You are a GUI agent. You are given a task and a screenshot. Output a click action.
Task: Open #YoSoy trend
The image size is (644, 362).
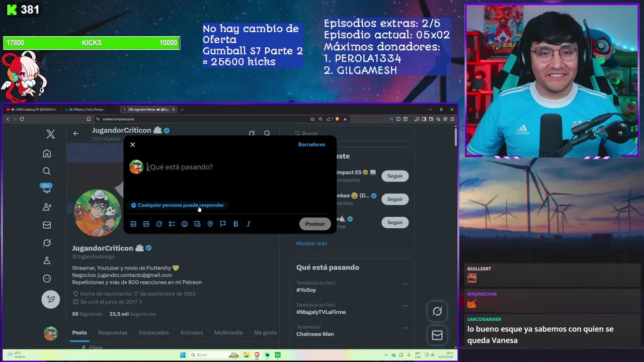(x=306, y=290)
